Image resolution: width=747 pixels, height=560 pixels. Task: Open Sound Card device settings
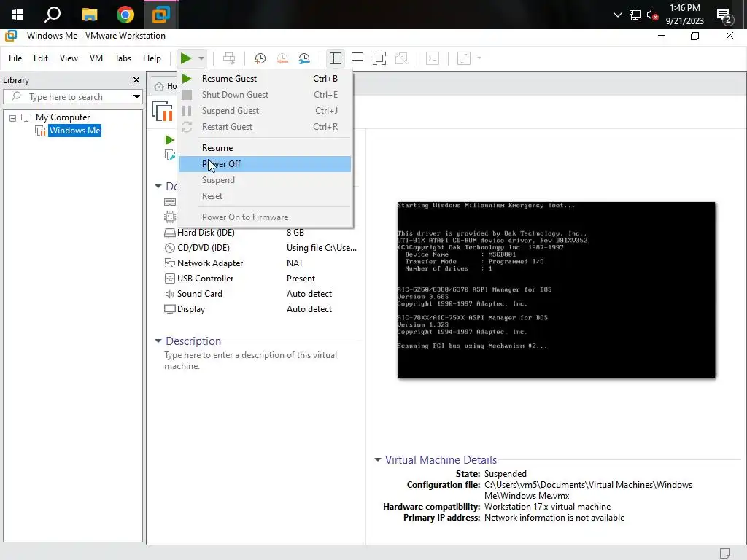pyautogui.click(x=200, y=294)
